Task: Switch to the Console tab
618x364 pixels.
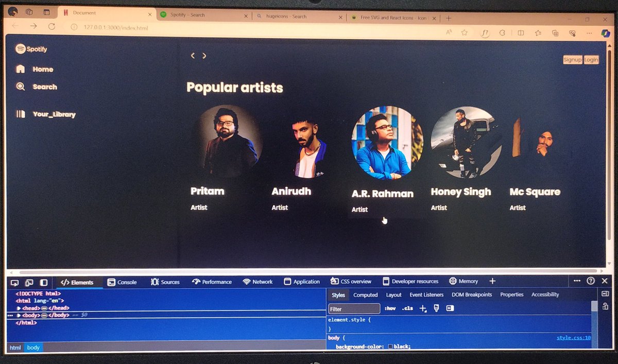Action: (122, 282)
